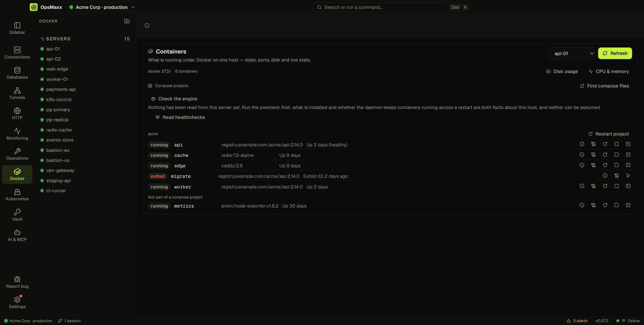Viewport: 644px width, 325px height.
Task: Click Read healthchecks
Action: click(x=180, y=117)
